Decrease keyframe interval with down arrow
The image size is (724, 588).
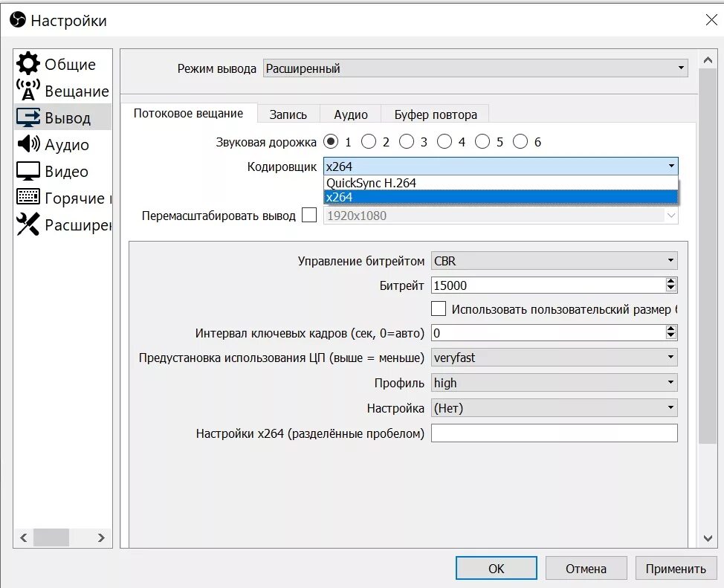coord(671,337)
